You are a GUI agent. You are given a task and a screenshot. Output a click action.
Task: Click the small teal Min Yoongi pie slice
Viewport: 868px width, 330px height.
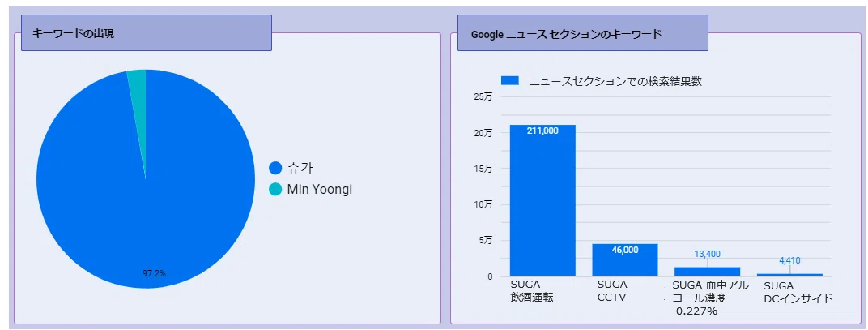coord(139,94)
